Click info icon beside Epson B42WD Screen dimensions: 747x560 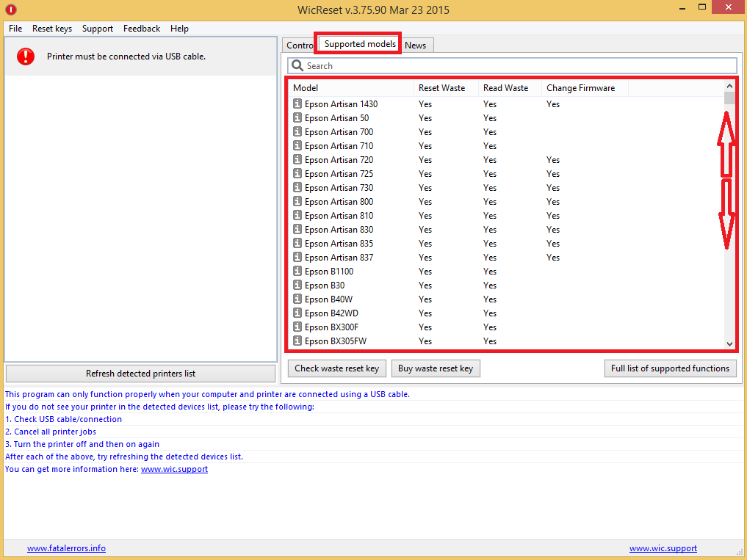coord(297,313)
